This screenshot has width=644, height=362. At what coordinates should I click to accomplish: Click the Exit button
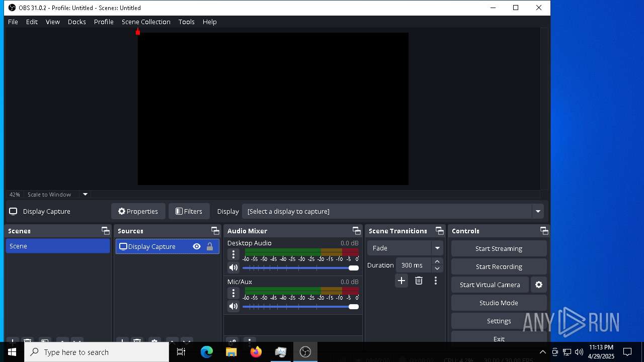click(499, 338)
